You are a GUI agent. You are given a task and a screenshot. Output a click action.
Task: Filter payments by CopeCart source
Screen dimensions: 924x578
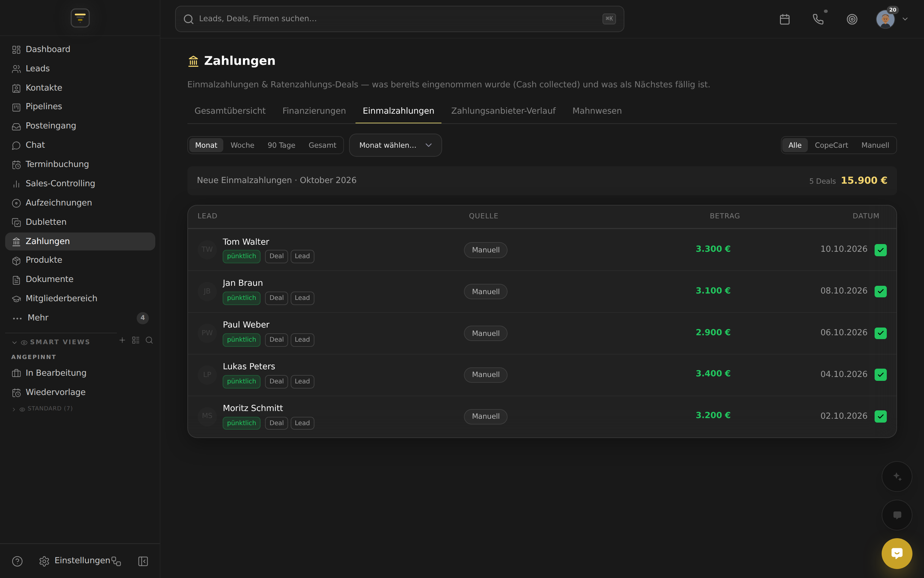tap(831, 145)
